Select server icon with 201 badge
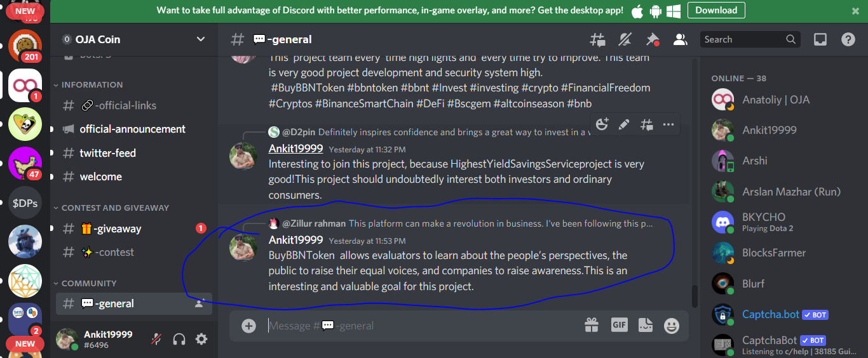The height and width of the screenshot is (358, 868). 25,46
